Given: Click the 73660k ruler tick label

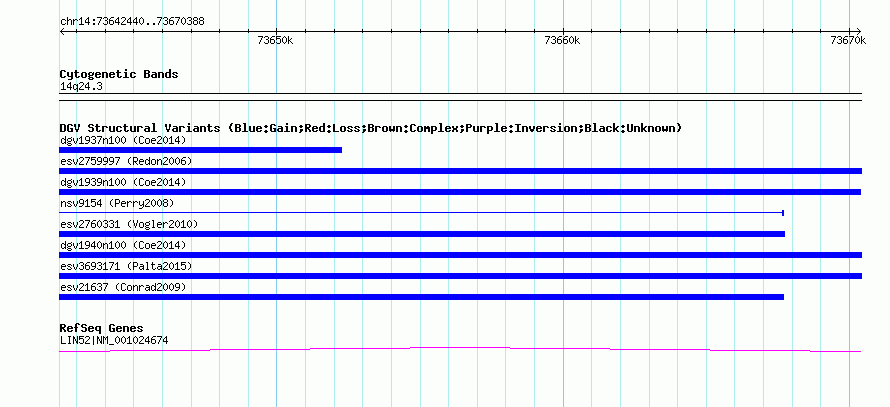Looking at the screenshot, I should pyautogui.click(x=562, y=40).
